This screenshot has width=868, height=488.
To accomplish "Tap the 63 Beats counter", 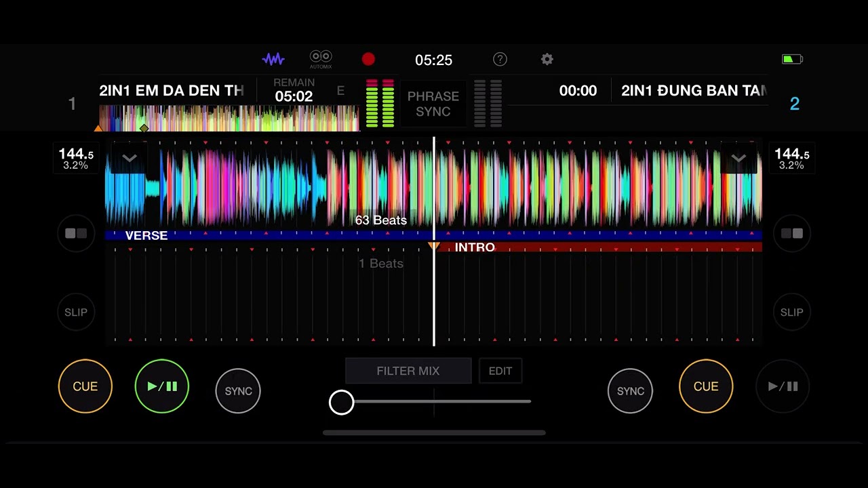I will tap(381, 220).
